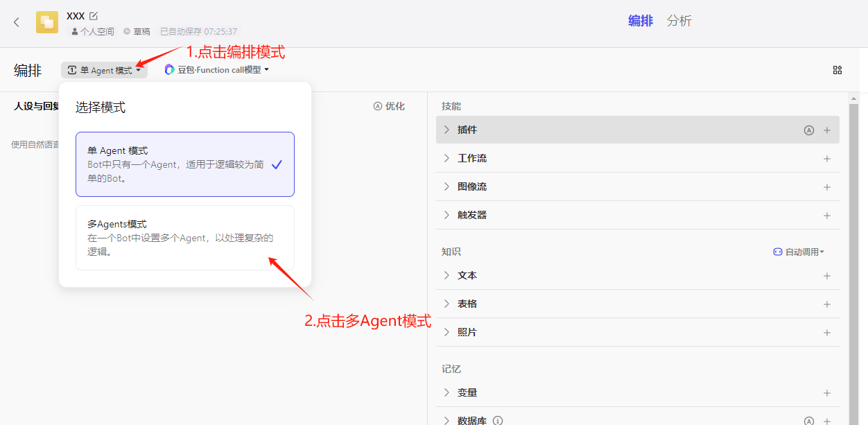Click the 技能 section heading

(x=451, y=106)
